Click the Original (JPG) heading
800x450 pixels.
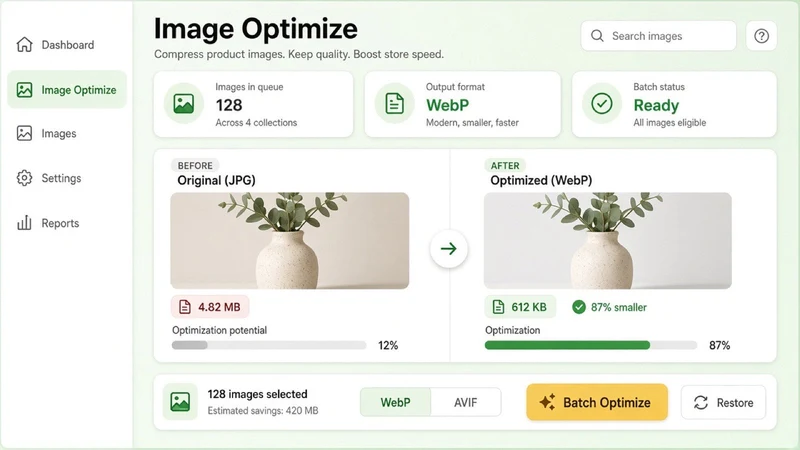[x=216, y=180]
